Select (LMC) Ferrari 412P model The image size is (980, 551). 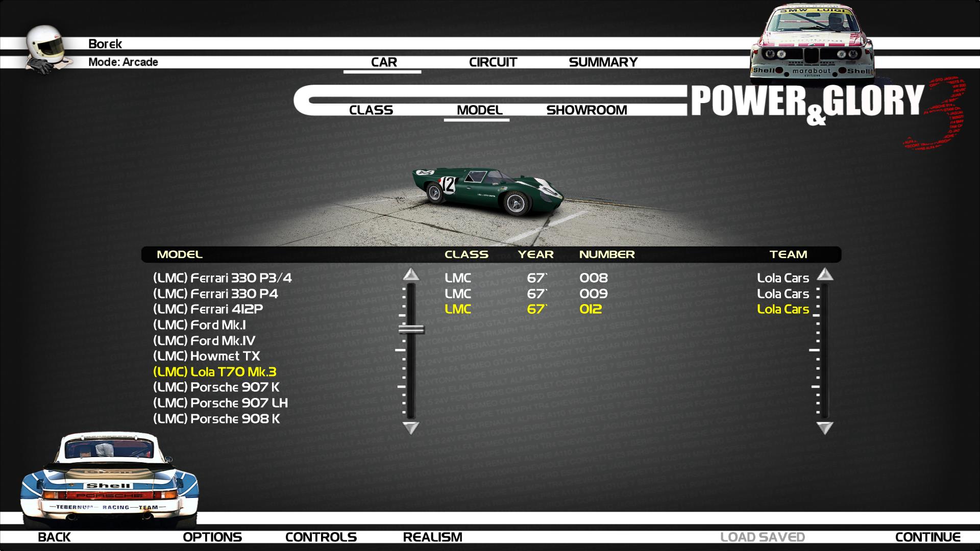[208, 309]
